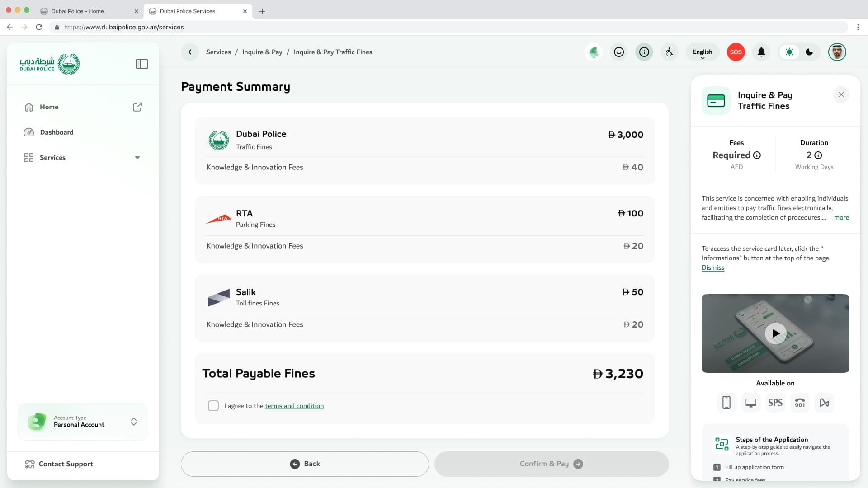Click the browser address bar
868x488 pixels.
(448, 27)
